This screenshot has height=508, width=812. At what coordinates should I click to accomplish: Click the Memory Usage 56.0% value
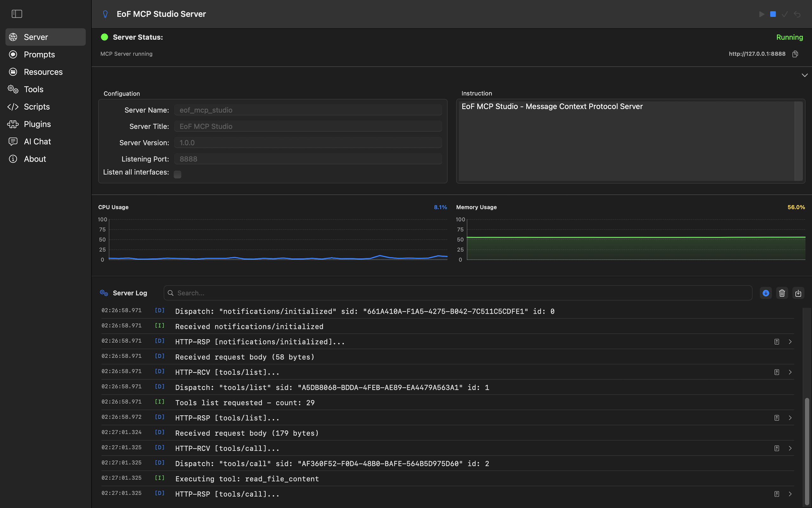click(796, 207)
